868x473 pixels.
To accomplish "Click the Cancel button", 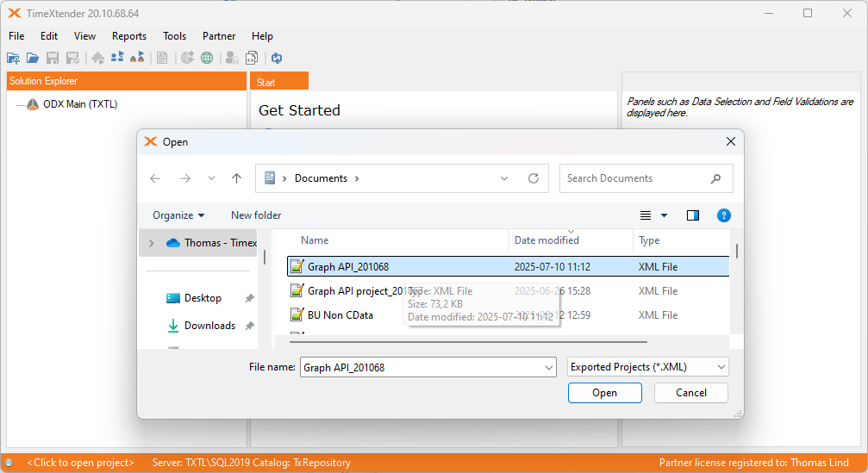I will tap(690, 393).
